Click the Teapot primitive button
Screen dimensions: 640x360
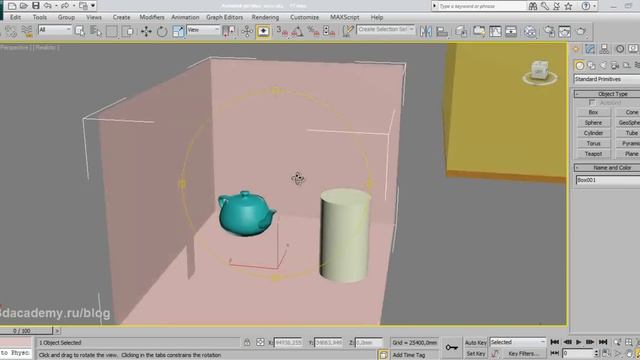pyautogui.click(x=593, y=154)
